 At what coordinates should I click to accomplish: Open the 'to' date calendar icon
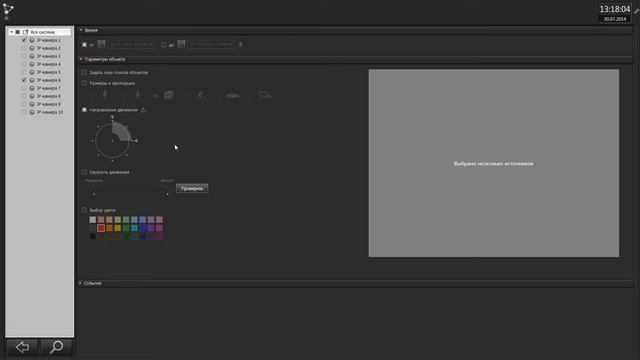point(181,44)
